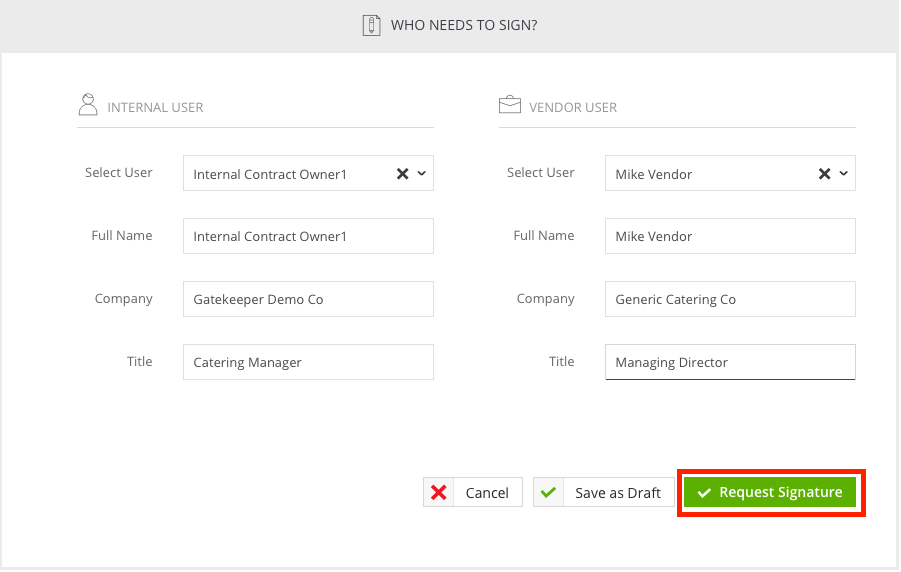This screenshot has width=901, height=572.
Task: Click the document pen icon in header
Action: (371, 25)
